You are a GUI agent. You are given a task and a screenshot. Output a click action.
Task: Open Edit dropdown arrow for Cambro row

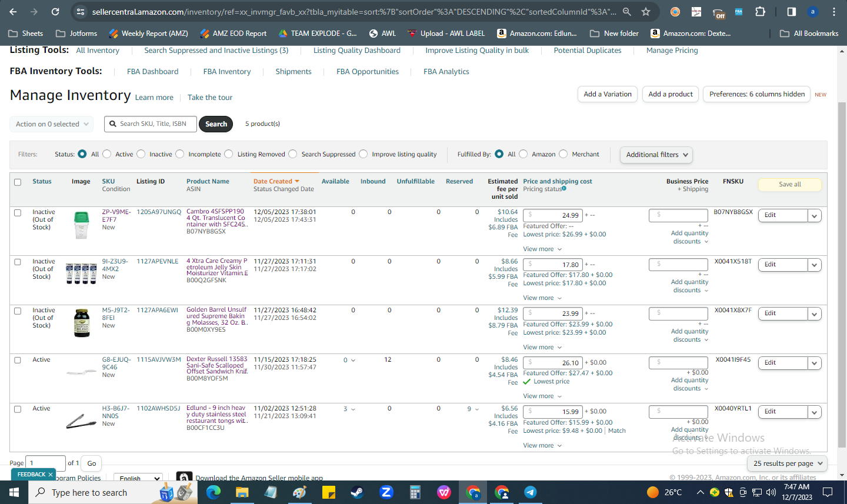815,216
